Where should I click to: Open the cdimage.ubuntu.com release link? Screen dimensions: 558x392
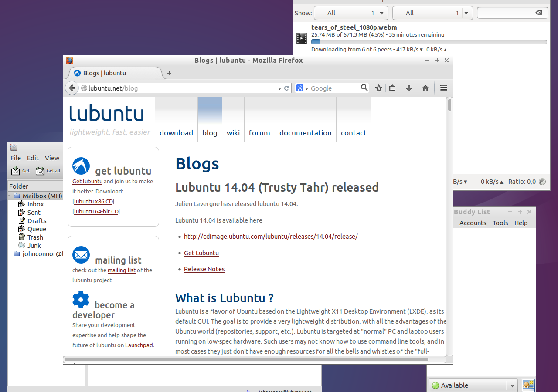point(271,237)
